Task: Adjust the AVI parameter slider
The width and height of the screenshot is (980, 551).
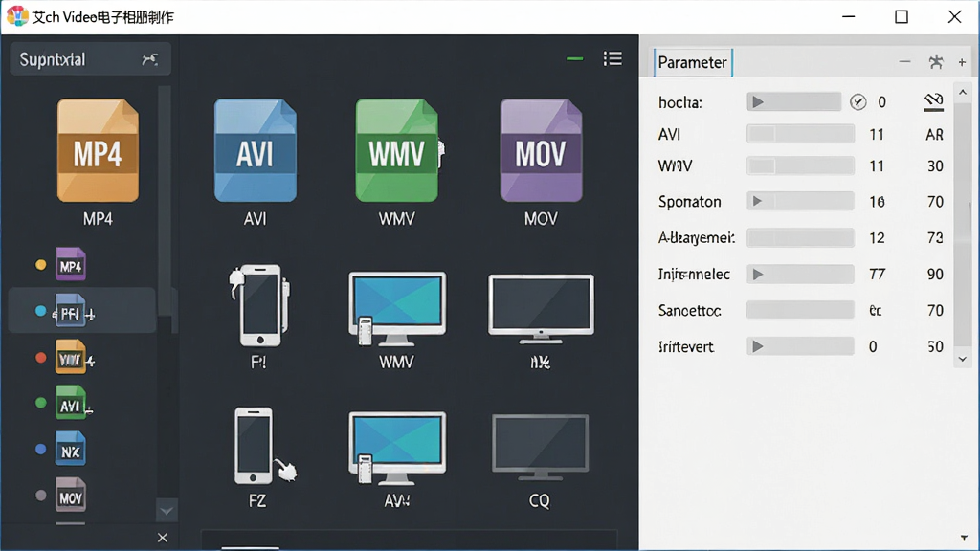Action: 800,134
